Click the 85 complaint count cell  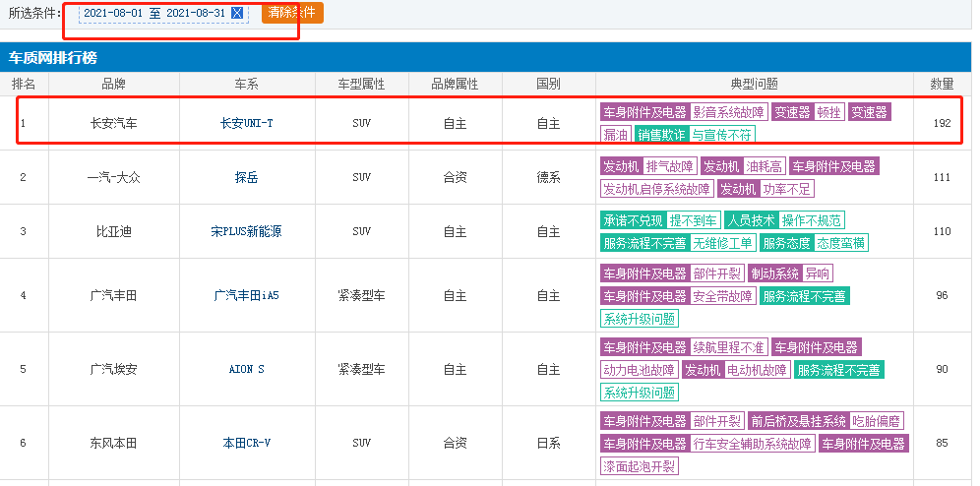tap(942, 443)
